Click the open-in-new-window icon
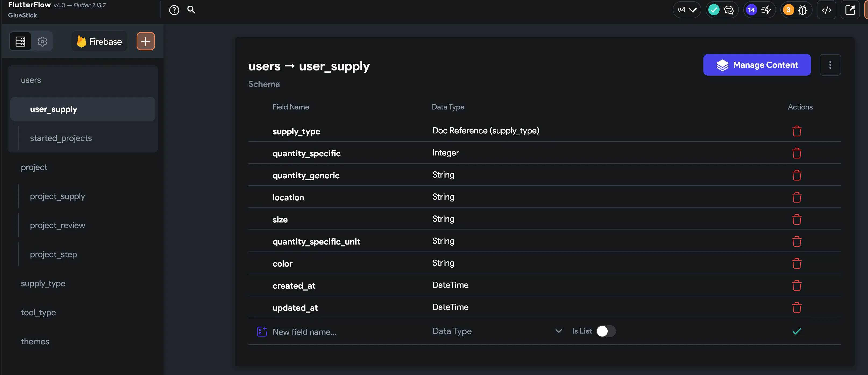 (850, 10)
